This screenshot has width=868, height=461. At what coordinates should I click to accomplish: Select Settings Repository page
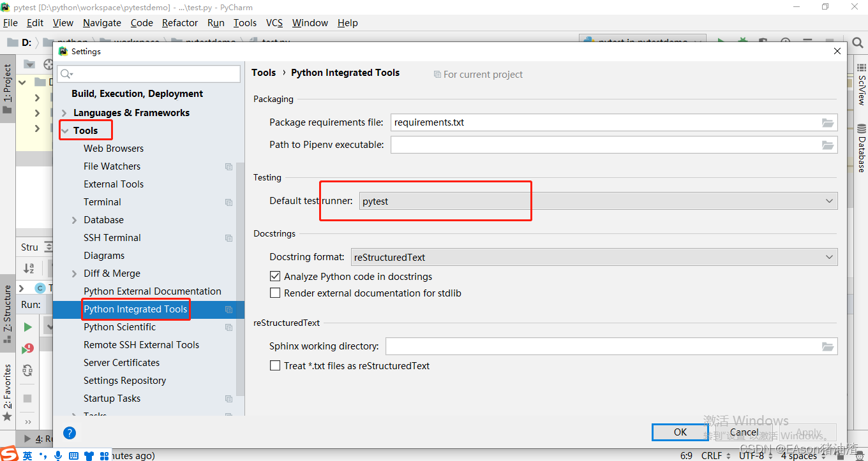125,381
